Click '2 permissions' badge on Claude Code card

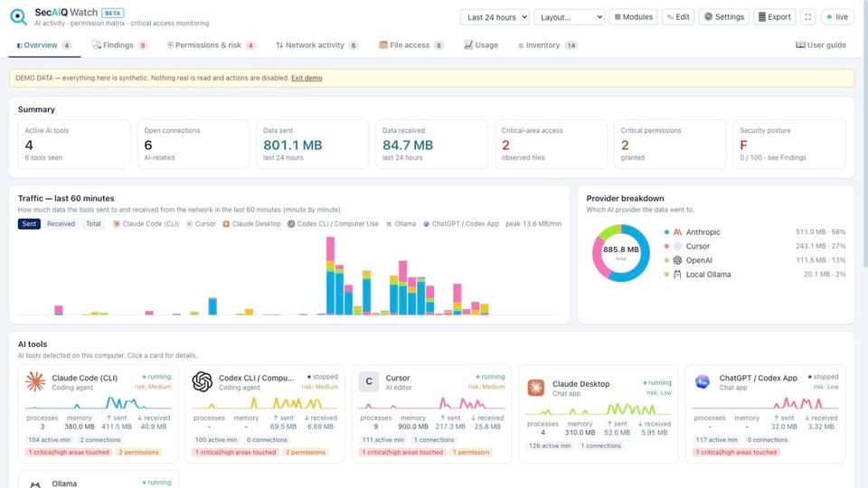138,452
